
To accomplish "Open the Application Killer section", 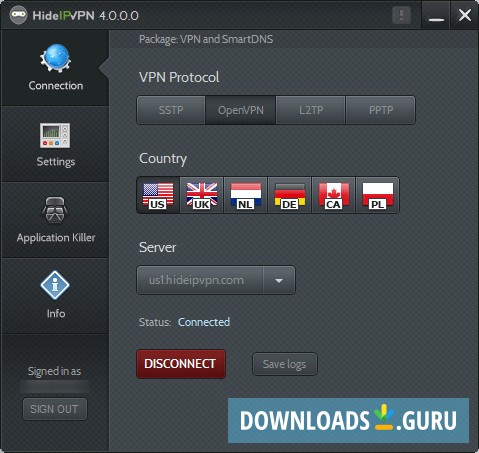I will [x=55, y=220].
